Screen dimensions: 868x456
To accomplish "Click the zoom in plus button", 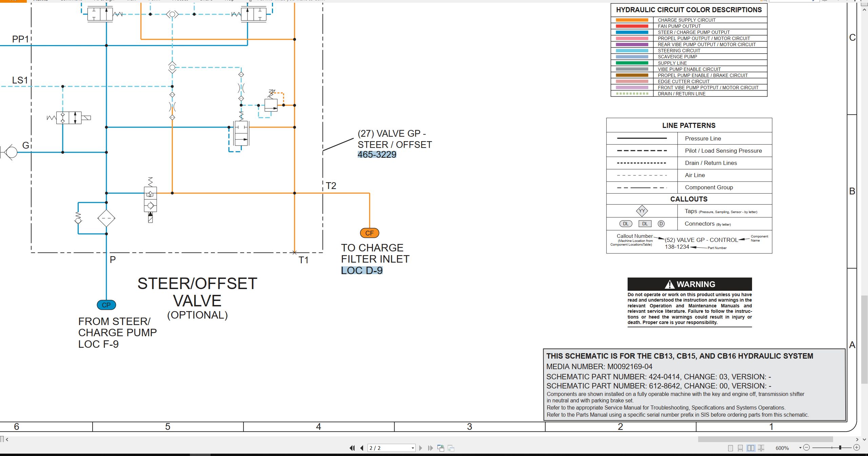I will 856,448.
